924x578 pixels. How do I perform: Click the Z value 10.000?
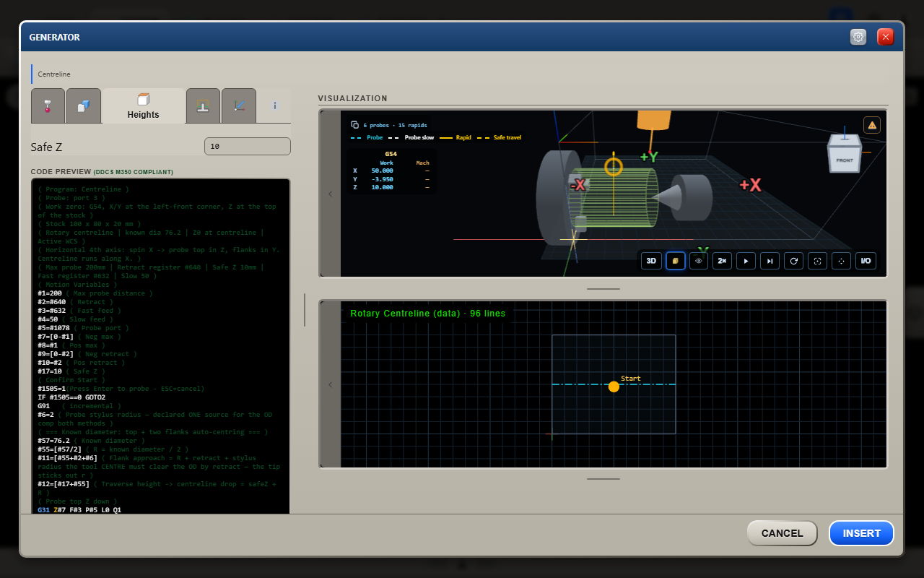click(383, 187)
